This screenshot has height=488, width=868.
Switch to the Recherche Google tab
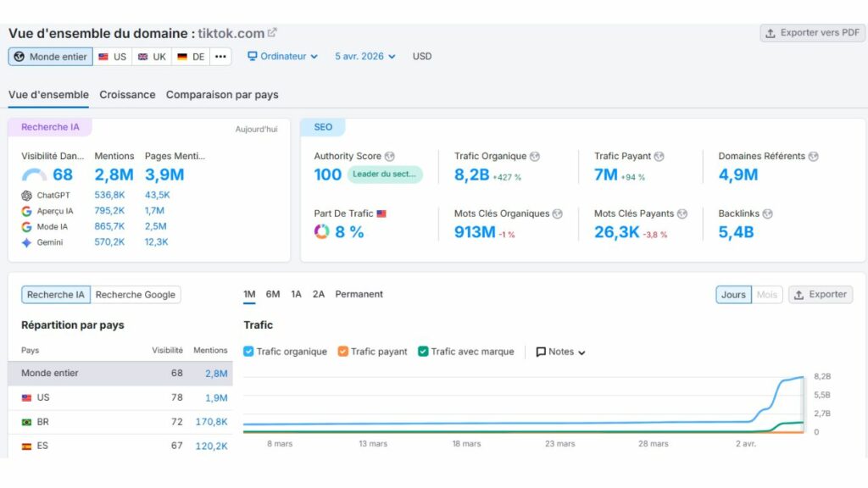pyautogui.click(x=135, y=294)
